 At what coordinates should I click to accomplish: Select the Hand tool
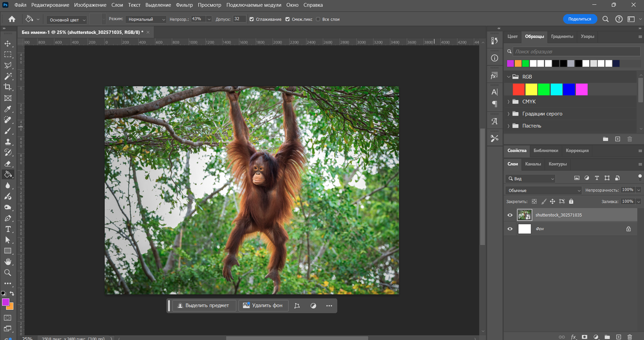click(8, 261)
